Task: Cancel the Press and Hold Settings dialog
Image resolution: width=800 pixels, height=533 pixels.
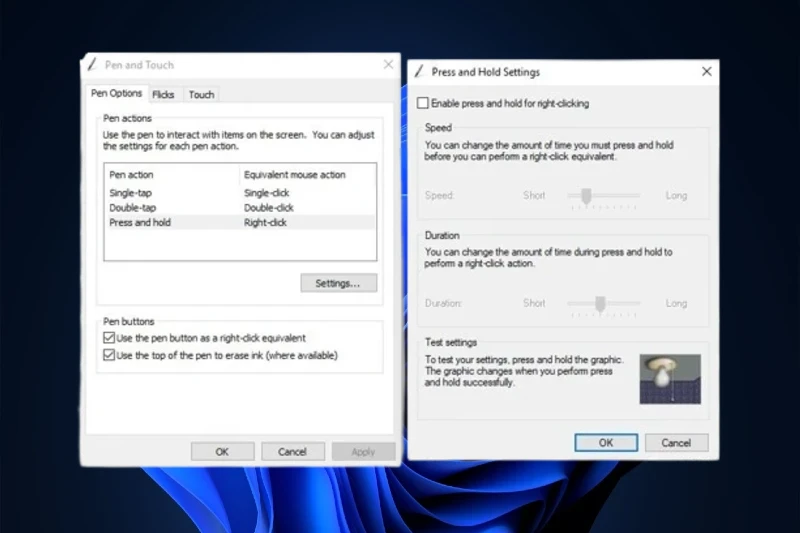Action: coord(676,442)
